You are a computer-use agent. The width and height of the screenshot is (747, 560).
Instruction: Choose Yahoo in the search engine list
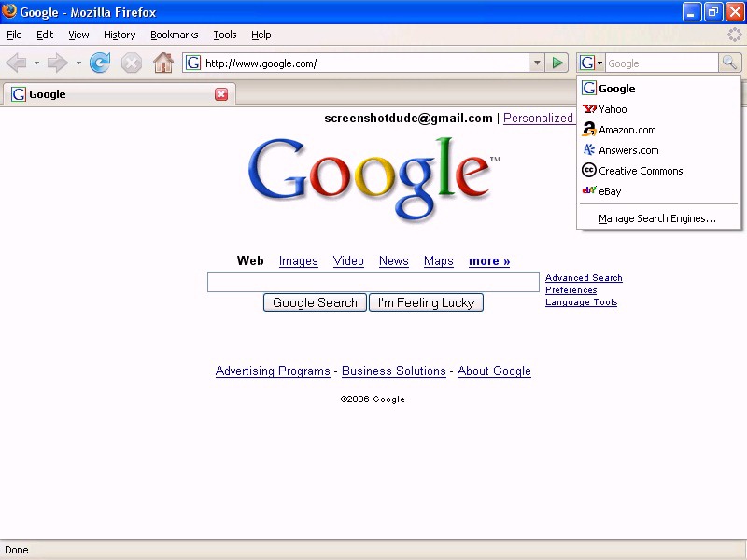[658, 109]
